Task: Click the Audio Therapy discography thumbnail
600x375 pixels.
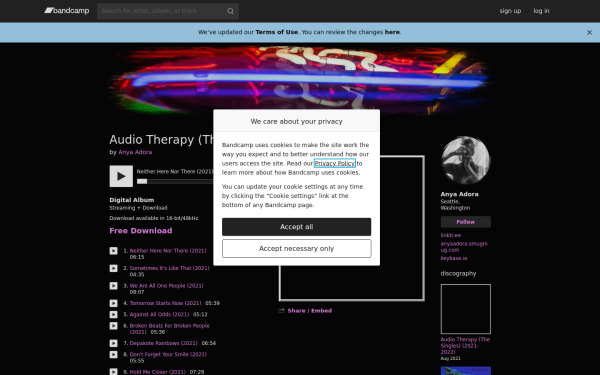Action: [466, 309]
